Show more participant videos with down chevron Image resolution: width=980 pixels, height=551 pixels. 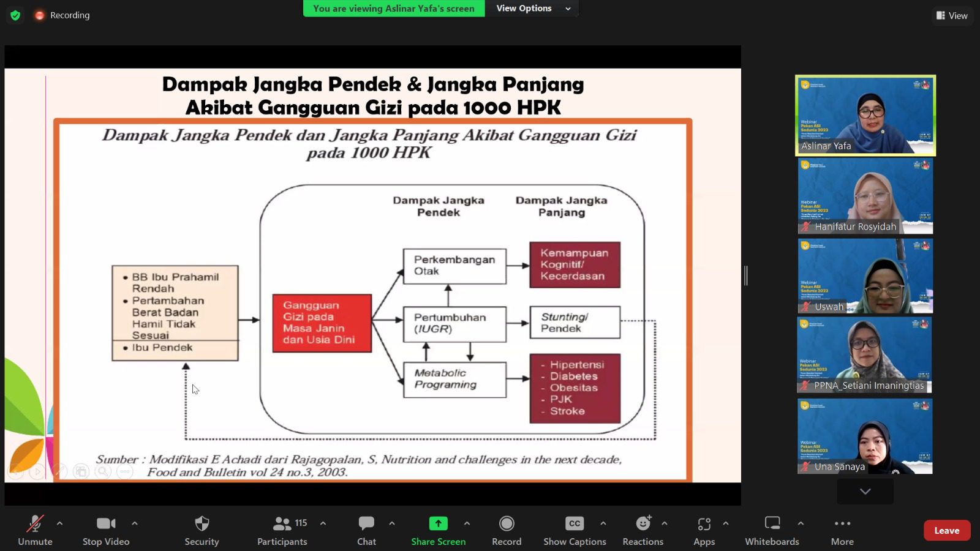point(865,491)
